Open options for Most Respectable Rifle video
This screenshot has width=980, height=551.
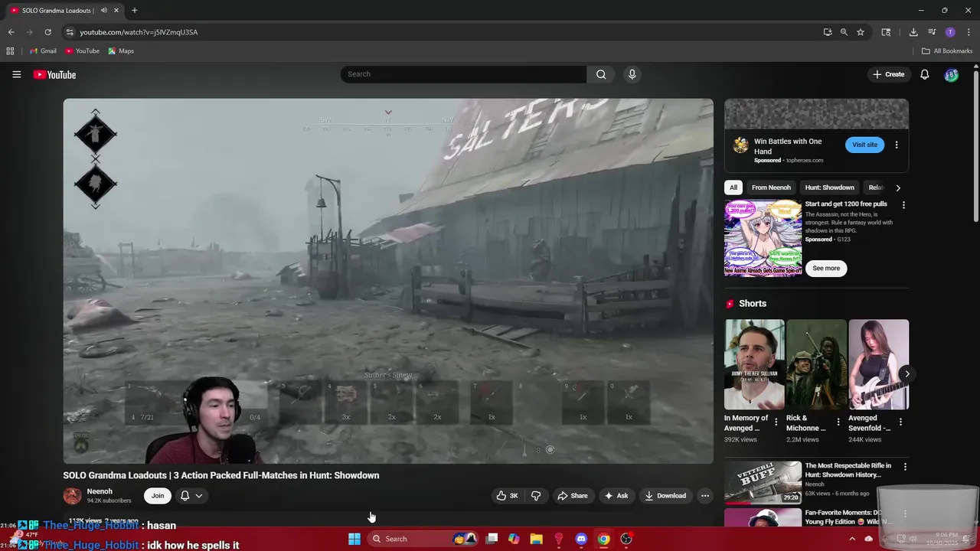coord(905,467)
